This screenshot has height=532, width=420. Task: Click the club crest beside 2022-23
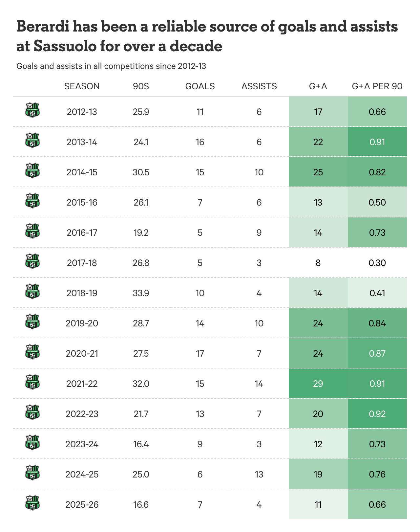click(32, 413)
